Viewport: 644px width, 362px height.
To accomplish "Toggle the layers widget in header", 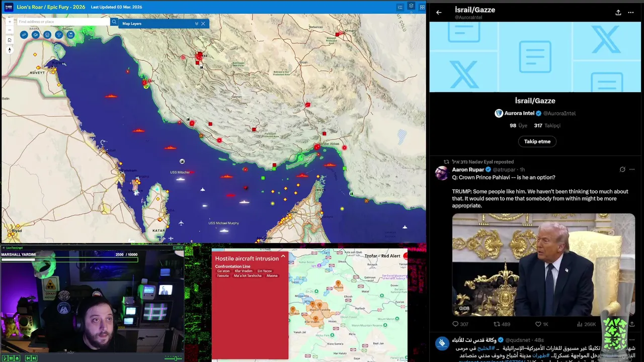I will point(411,7).
